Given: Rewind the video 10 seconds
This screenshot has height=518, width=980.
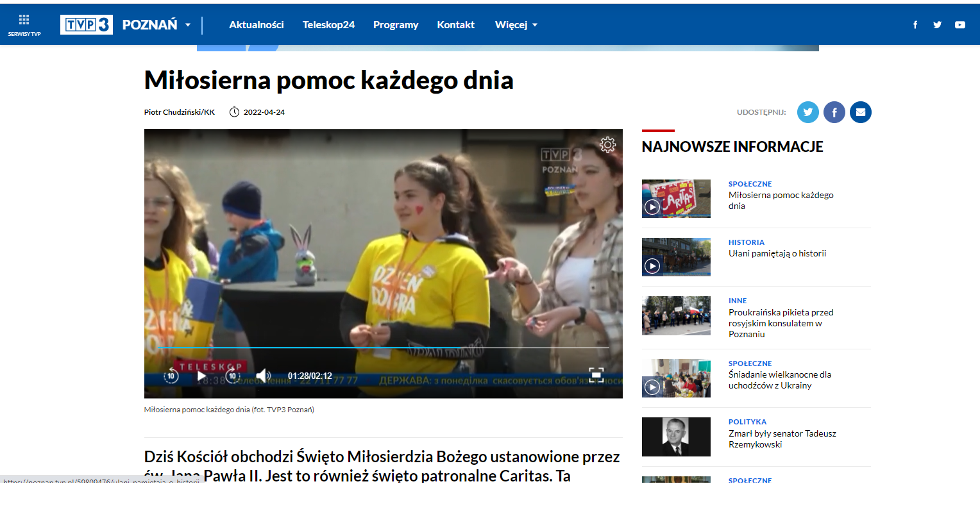Looking at the screenshot, I should pos(171,376).
